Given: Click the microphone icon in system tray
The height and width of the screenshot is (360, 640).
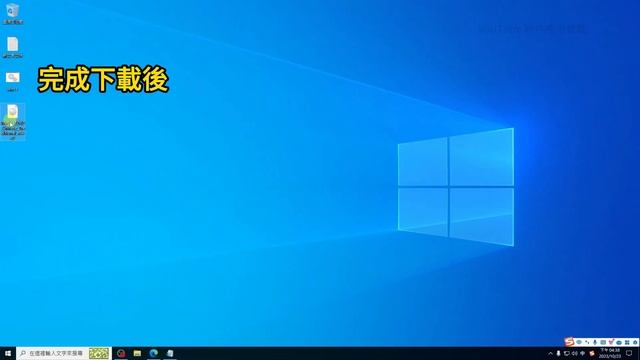Looking at the screenshot, I should [x=558, y=353].
